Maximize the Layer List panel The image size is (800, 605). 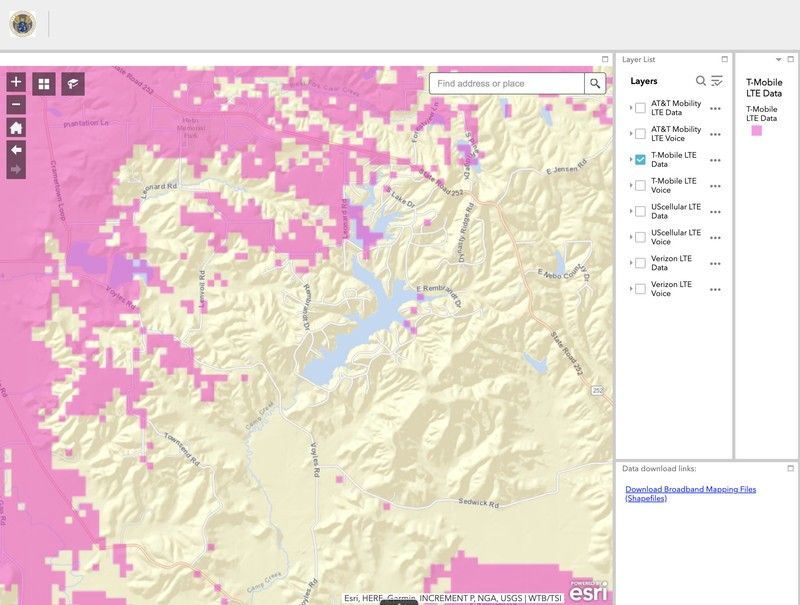(x=724, y=59)
